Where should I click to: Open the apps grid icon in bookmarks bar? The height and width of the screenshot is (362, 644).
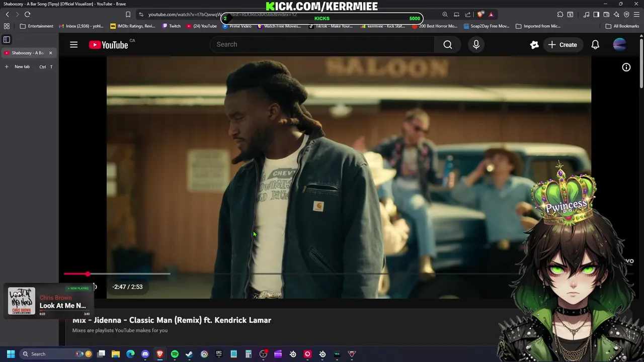pos(7,26)
